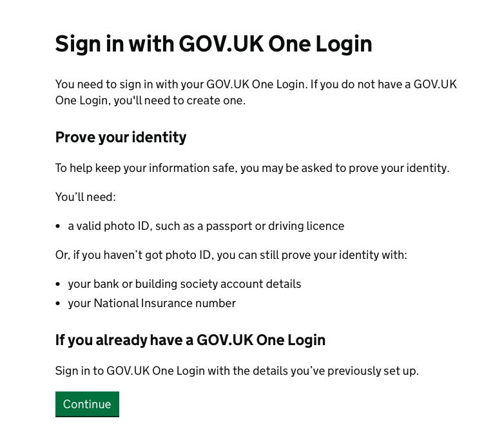
Task: Click the "details you've previously set up" sentence
Action: pyautogui.click(x=237, y=371)
